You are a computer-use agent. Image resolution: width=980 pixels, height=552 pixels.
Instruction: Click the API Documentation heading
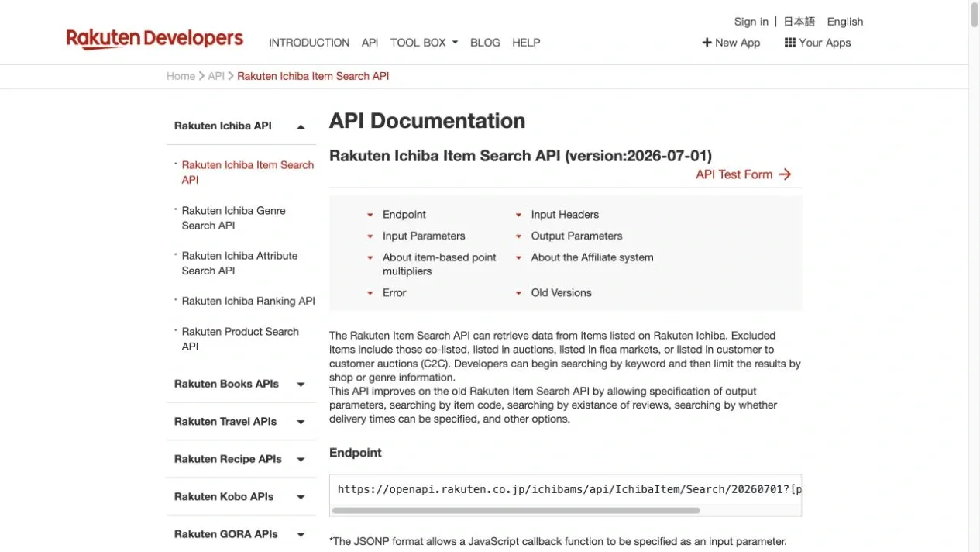(x=427, y=121)
